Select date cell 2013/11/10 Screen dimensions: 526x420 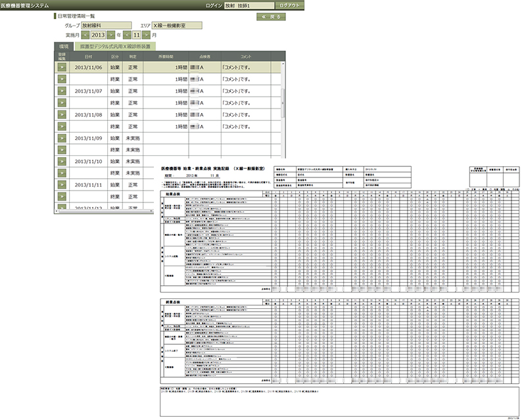pyautogui.click(x=88, y=161)
